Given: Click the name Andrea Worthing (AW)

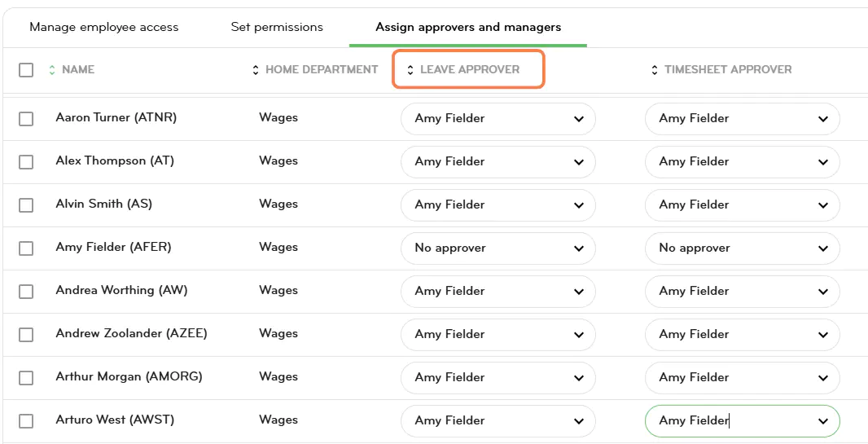Looking at the screenshot, I should [122, 290].
